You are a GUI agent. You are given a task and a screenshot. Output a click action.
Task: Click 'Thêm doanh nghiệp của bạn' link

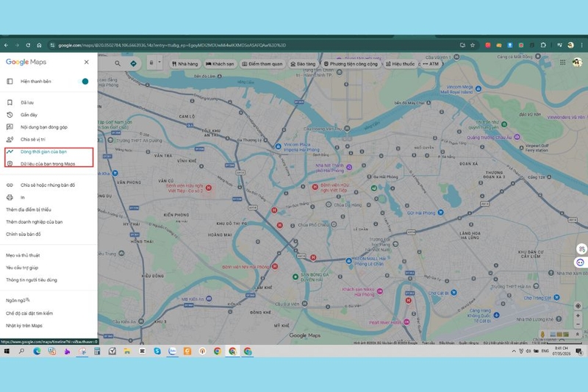click(x=34, y=221)
